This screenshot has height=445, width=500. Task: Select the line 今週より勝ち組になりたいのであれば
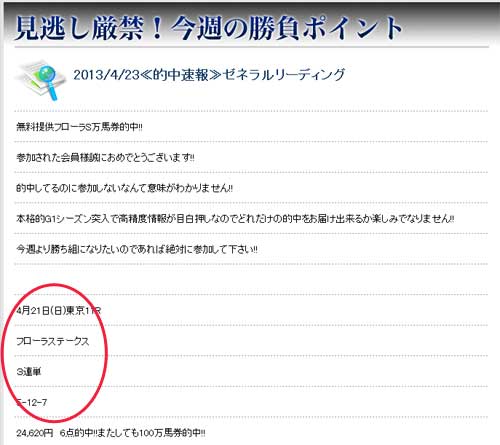click(137, 249)
